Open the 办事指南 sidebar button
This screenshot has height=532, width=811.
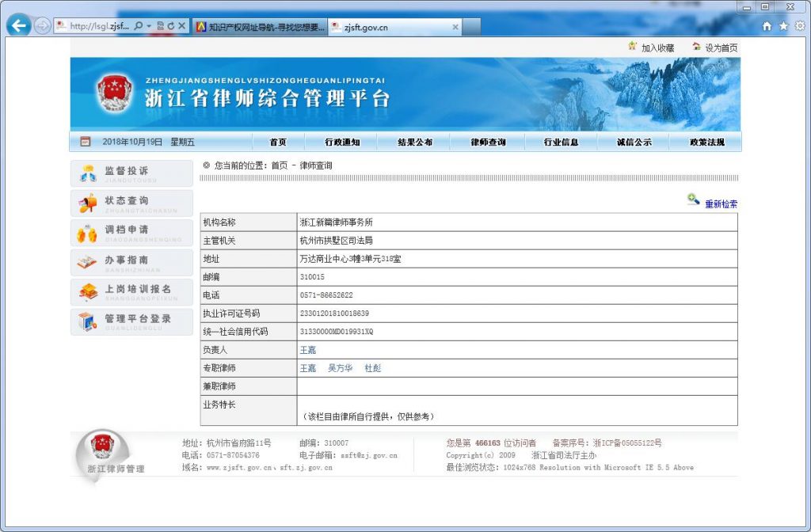pos(131,262)
